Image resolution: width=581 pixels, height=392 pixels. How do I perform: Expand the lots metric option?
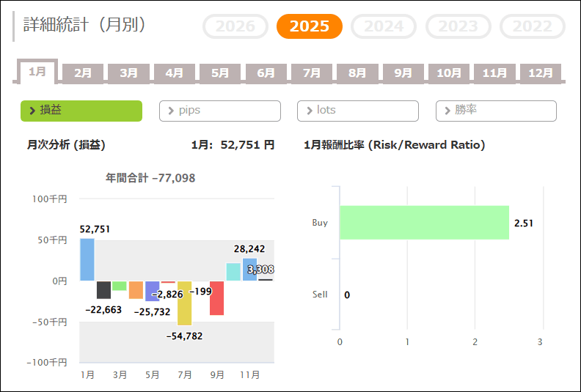358,111
